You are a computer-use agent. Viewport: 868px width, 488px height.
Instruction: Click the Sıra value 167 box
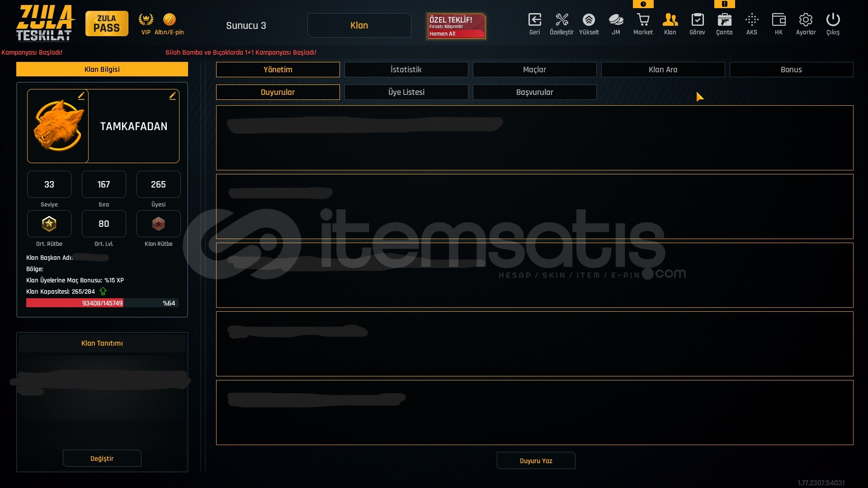pos(104,184)
